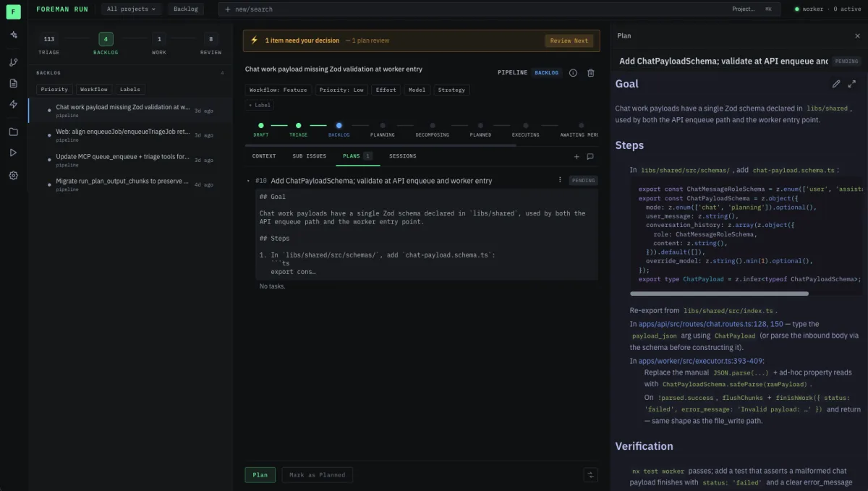Close the Plan side panel
This screenshot has width=868, height=491.
click(857, 35)
